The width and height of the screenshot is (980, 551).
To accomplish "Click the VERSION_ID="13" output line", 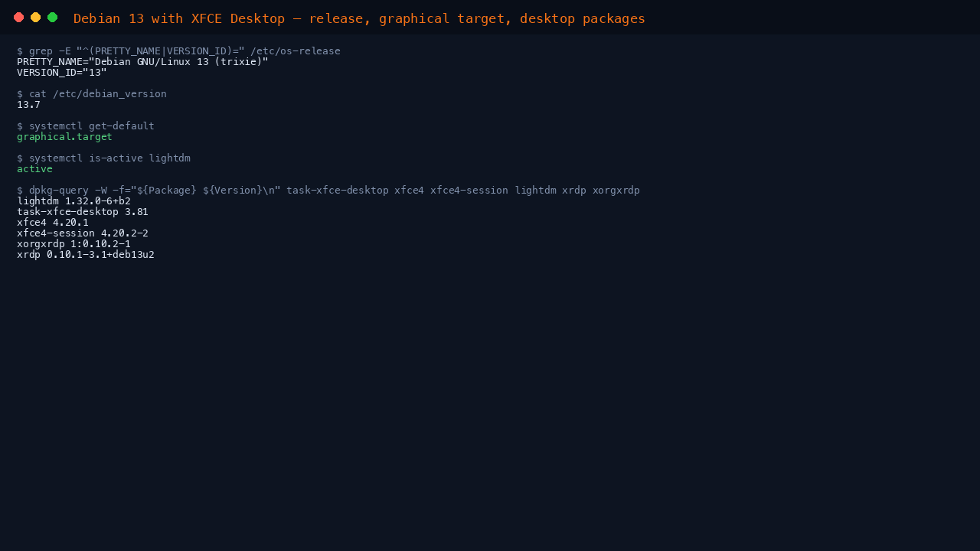I will pos(62,73).
